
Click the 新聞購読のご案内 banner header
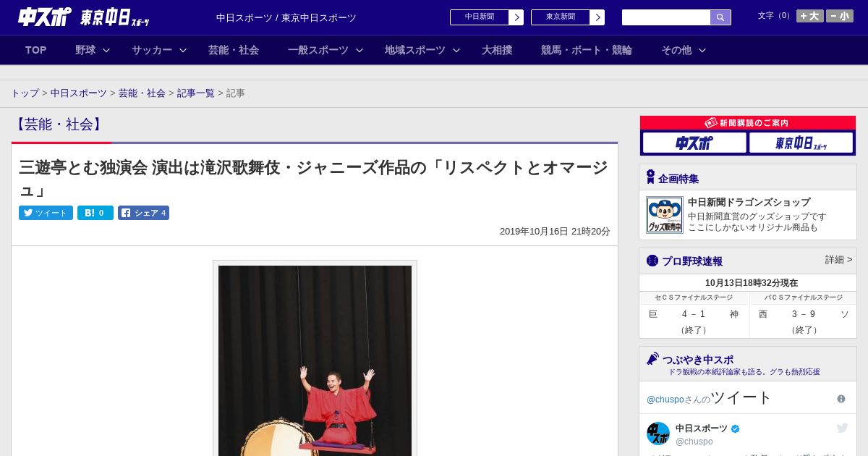click(x=748, y=123)
